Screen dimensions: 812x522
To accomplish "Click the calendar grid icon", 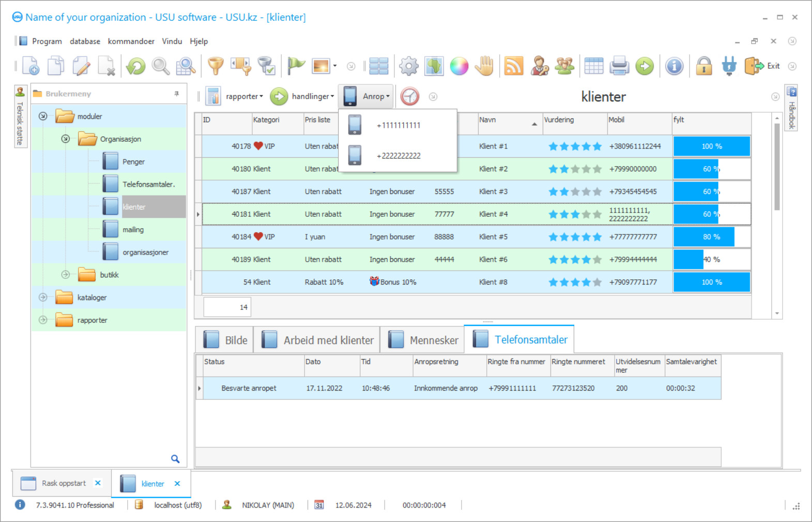I will (594, 66).
